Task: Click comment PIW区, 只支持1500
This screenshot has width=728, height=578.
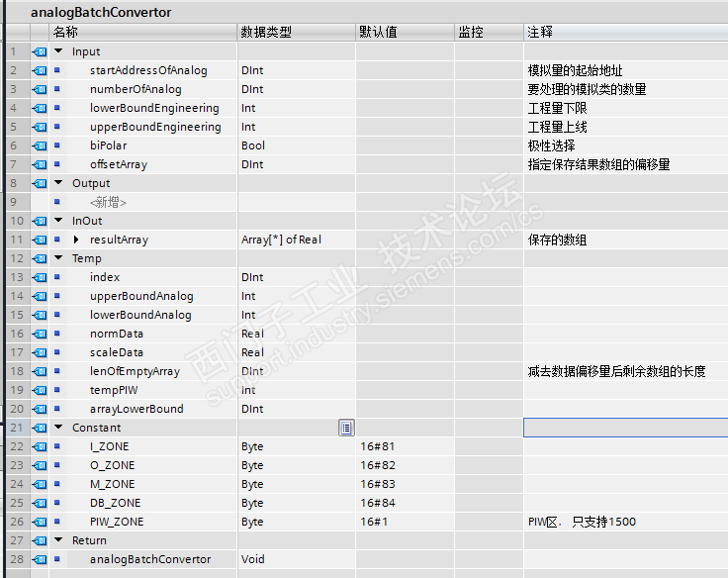Action: 582,522
